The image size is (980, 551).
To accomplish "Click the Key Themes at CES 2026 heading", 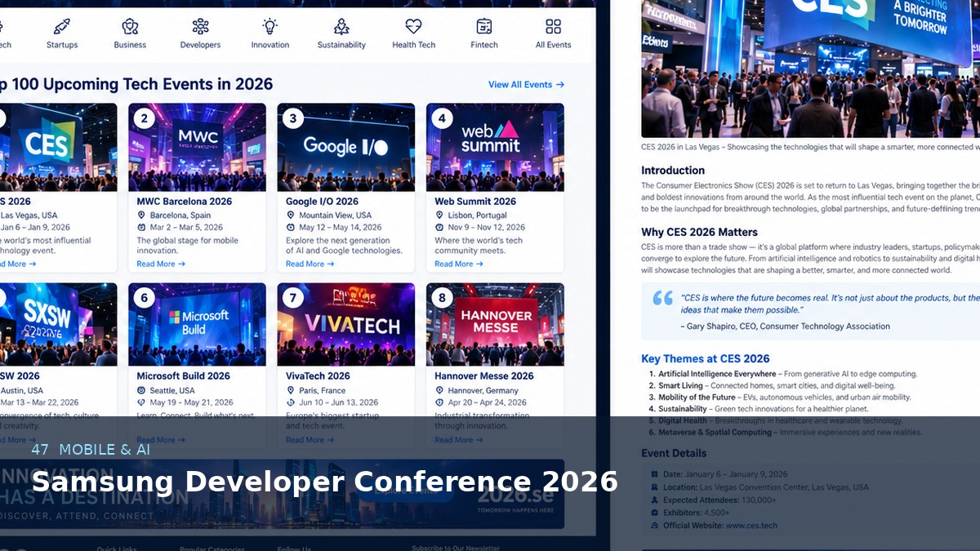I will click(x=706, y=358).
